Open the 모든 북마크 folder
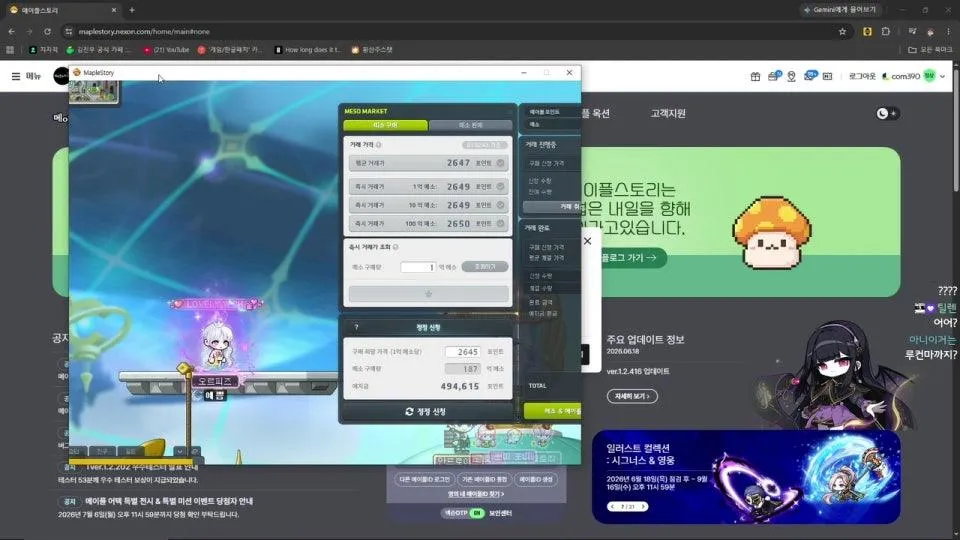This screenshot has width=960, height=540. 930,50
